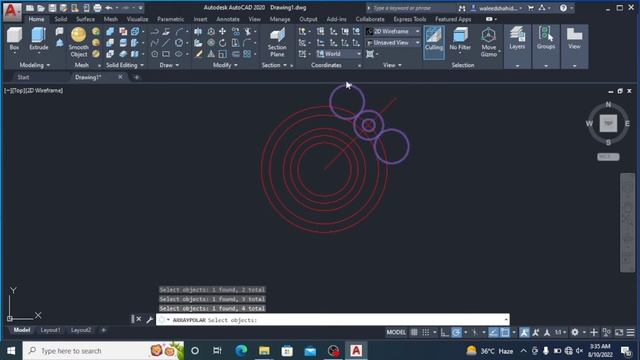Open the Visualize ribbon tab

click(x=137, y=19)
